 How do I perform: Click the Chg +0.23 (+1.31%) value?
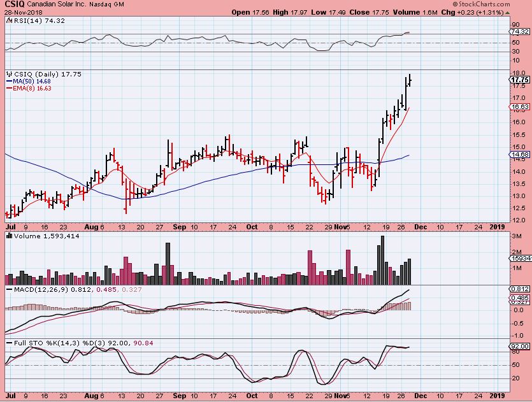[x=472, y=13]
